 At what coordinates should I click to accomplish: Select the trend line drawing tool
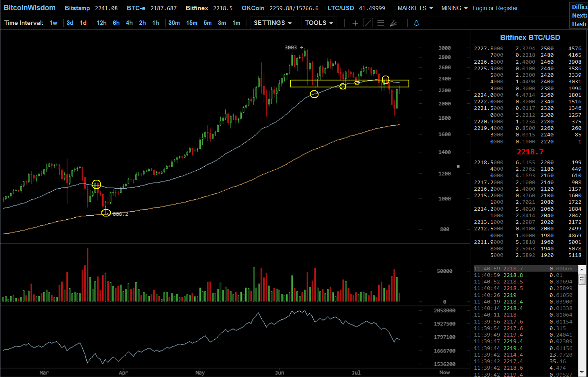point(368,23)
